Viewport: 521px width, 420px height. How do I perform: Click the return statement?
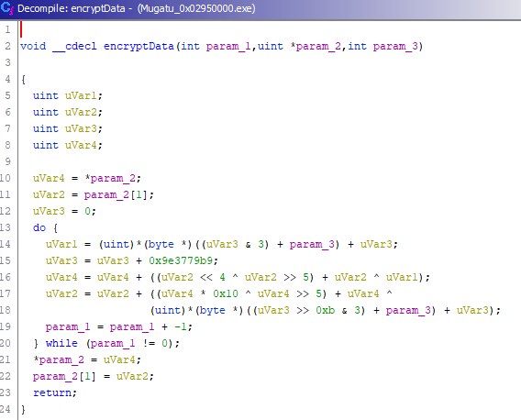[52, 392]
